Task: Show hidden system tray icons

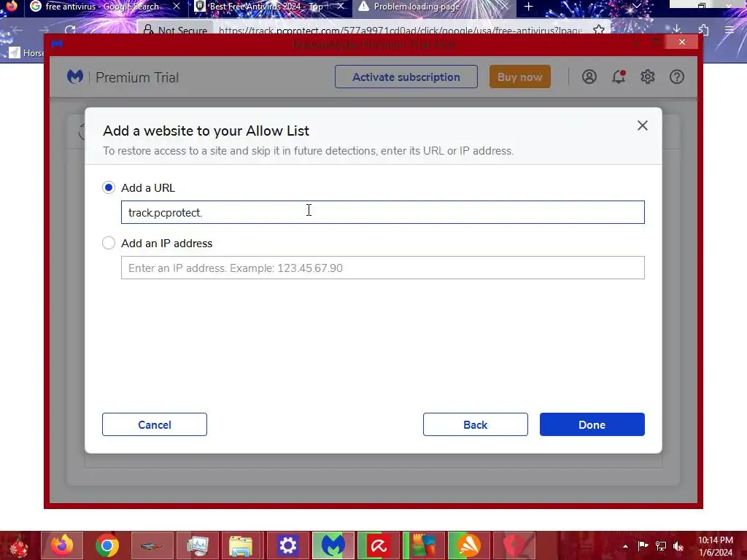Action: click(x=625, y=546)
